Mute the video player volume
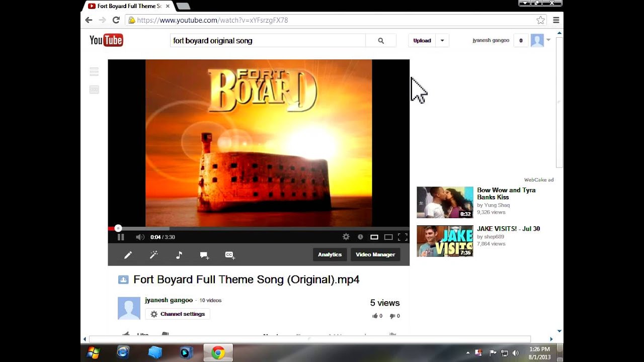This screenshot has width=644, height=362. (140, 237)
